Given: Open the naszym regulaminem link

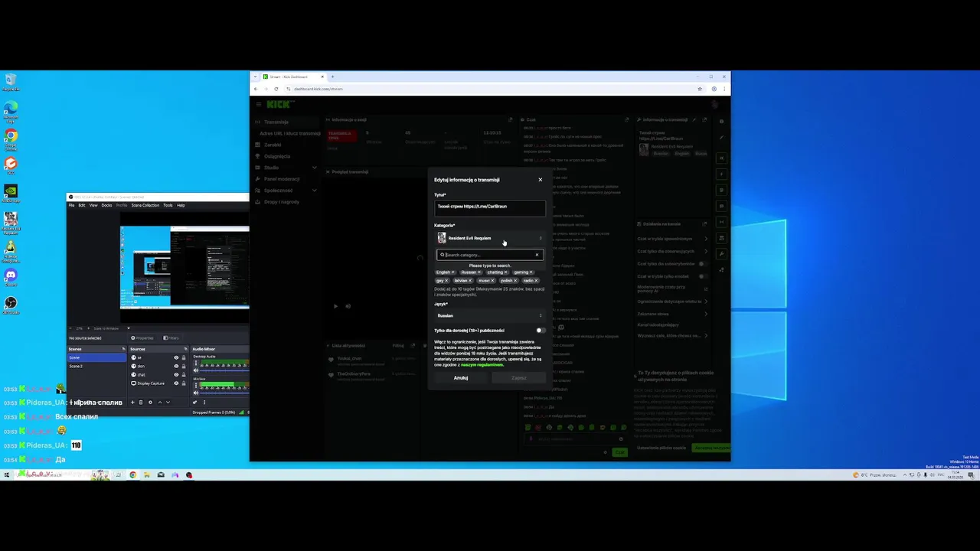Looking at the screenshot, I should point(482,364).
